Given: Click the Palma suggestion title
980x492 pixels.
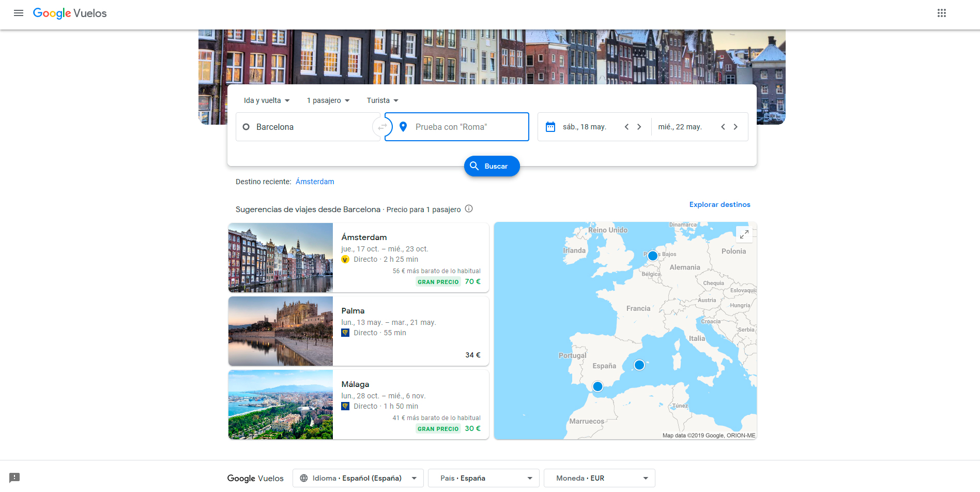Looking at the screenshot, I should pyautogui.click(x=353, y=310).
